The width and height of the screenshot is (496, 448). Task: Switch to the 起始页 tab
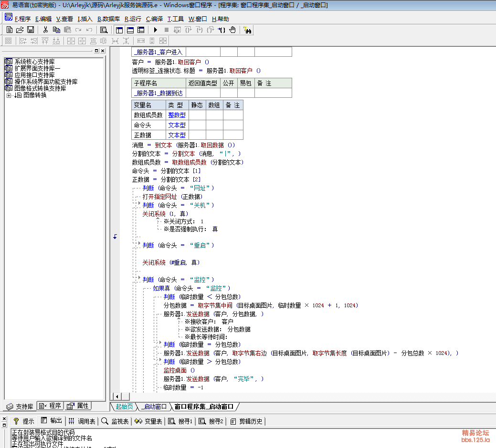[x=125, y=407]
